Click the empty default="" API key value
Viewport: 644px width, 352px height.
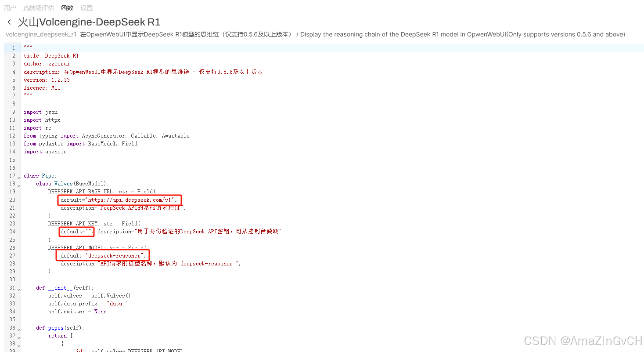[77, 232]
